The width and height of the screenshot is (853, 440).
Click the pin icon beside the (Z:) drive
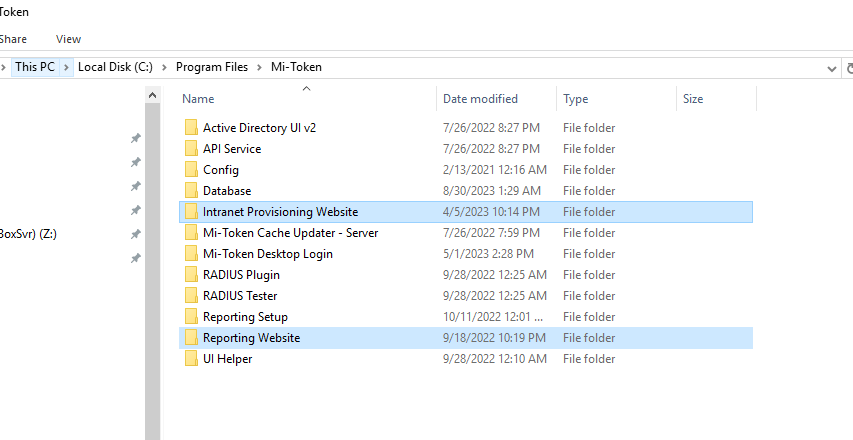pos(135,234)
